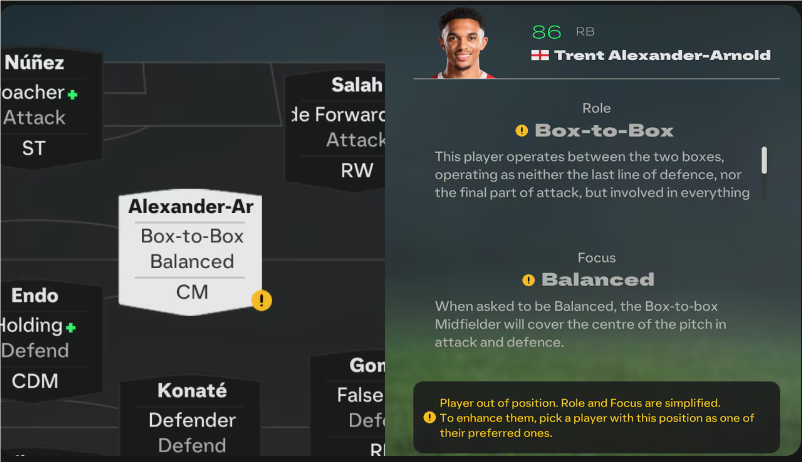Click the warning icon in the out-of-position notice
The width and height of the screenshot is (802, 462).
429,418
